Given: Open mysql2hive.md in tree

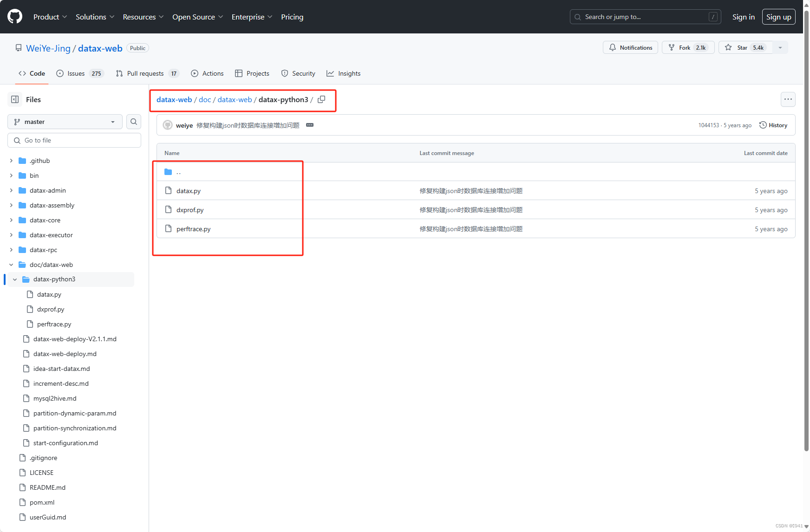Looking at the screenshot, I should coord(55,398).
